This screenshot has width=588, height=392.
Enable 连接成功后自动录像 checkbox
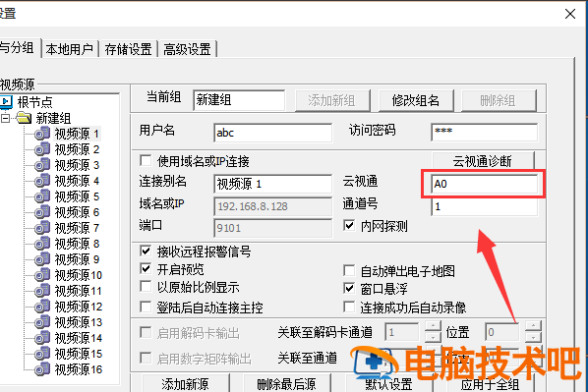pyautogui.click(x=349, y=307)
